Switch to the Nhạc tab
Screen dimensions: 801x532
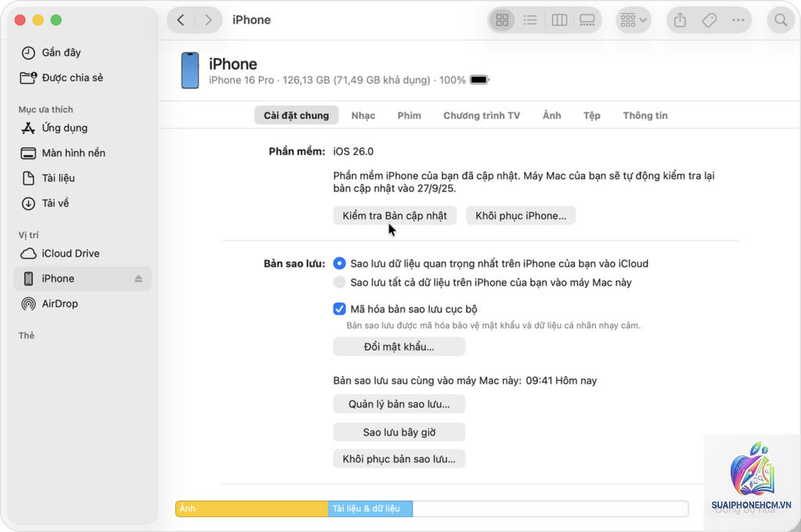[363, 116]
